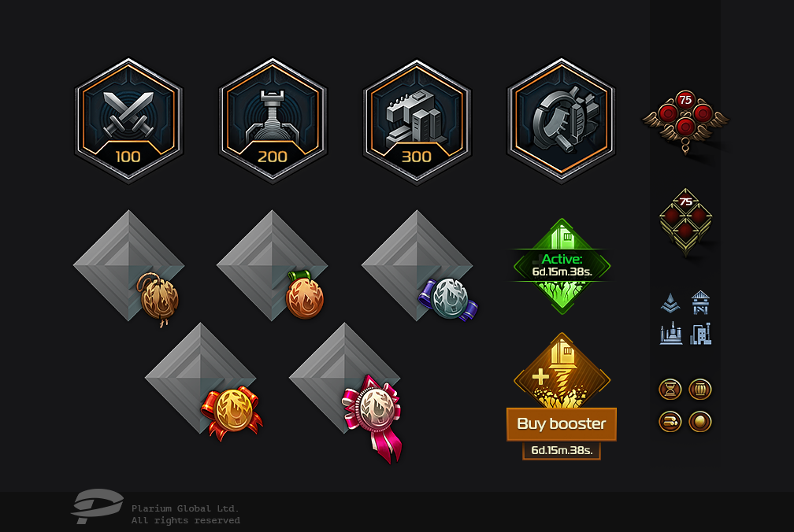Click the Buy booster button
794x532 pixels.
click(x=562, y=423)
